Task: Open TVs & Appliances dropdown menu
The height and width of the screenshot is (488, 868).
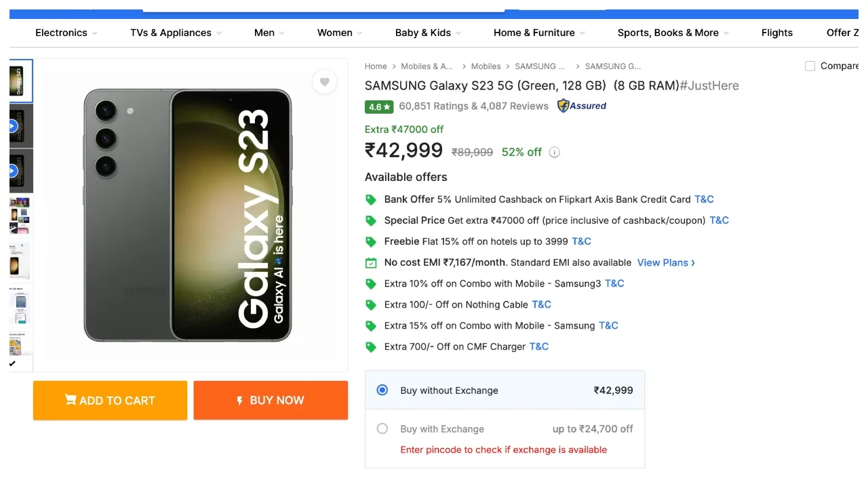Action: click(176, 33)
